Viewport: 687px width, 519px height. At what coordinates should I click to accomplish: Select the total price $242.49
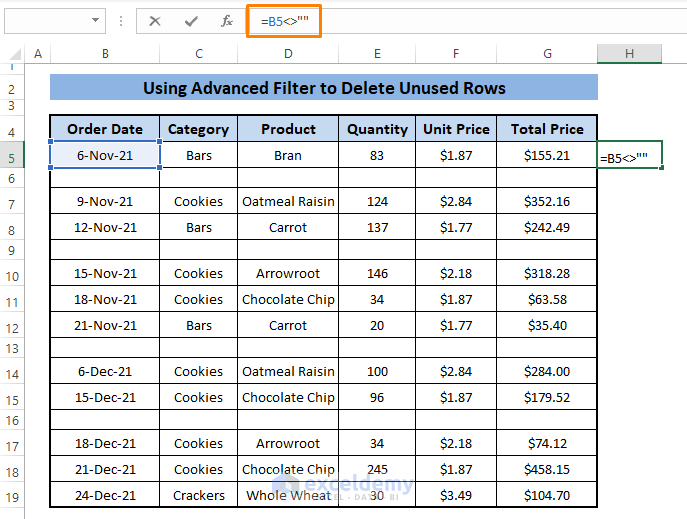point(547,227)
